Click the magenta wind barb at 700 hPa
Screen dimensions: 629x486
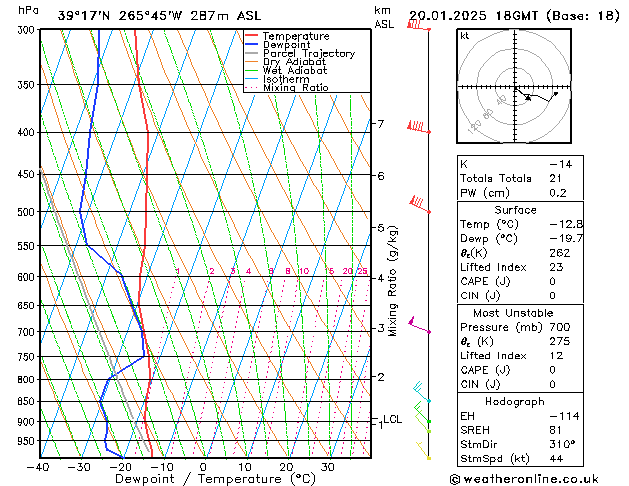pos(419,325)
